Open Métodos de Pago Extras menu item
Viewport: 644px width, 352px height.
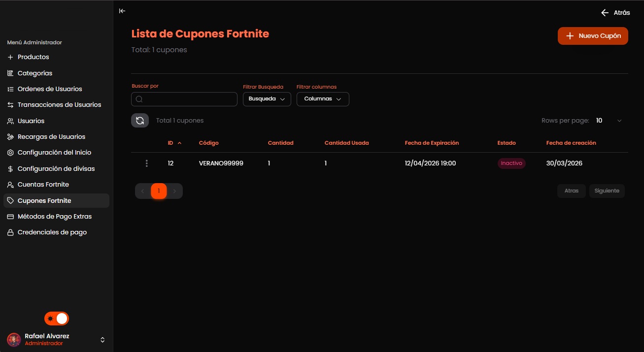click(56, 217)
